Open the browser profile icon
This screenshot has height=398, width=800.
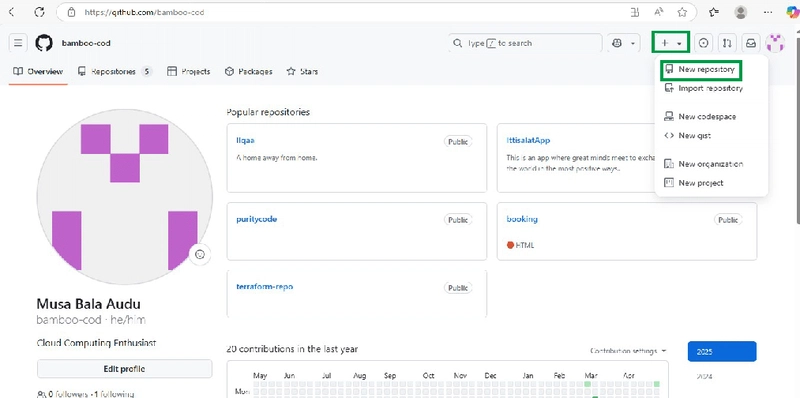coord(740,12)
